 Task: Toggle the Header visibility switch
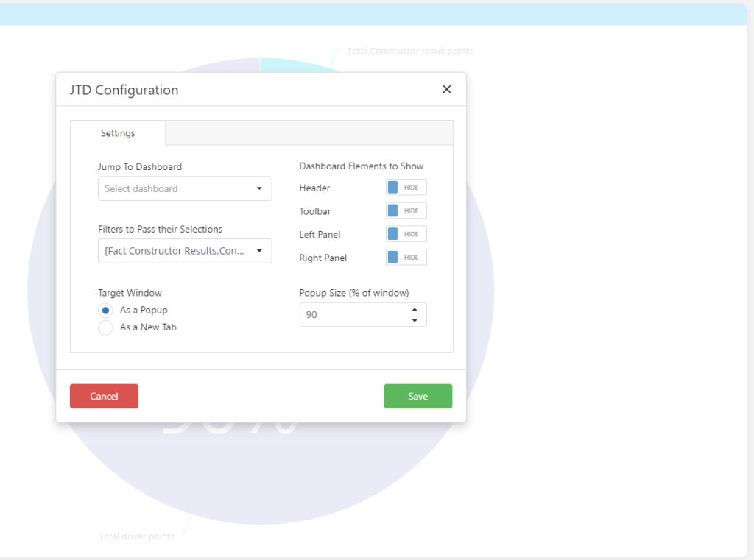point(406,188)
